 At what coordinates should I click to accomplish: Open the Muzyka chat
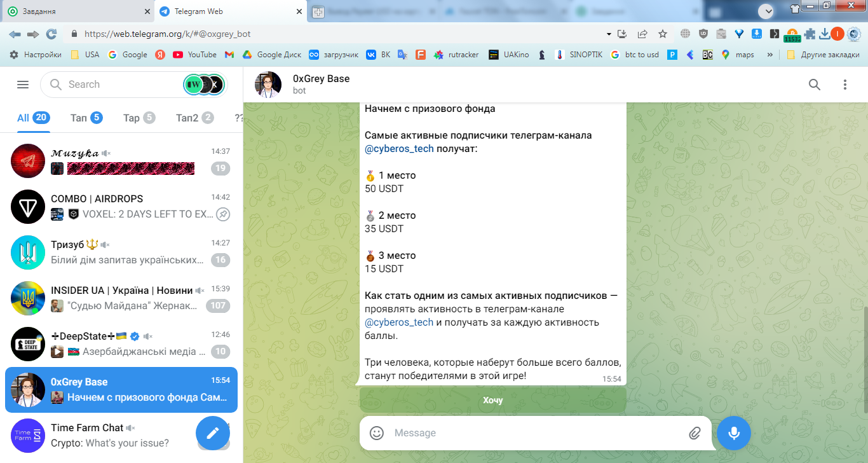point(121,160)
